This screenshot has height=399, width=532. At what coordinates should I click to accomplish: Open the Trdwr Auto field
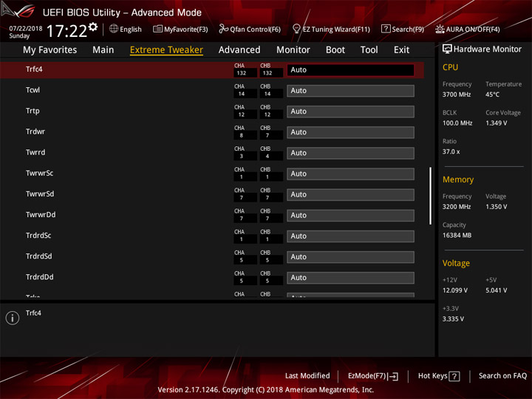point(350,132)
